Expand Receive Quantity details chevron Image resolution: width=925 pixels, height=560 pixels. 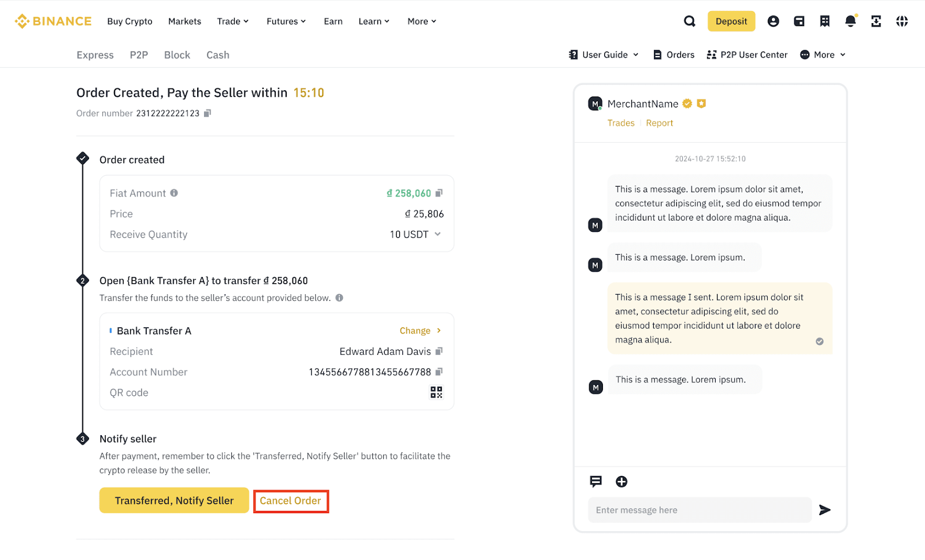point(438,234)
